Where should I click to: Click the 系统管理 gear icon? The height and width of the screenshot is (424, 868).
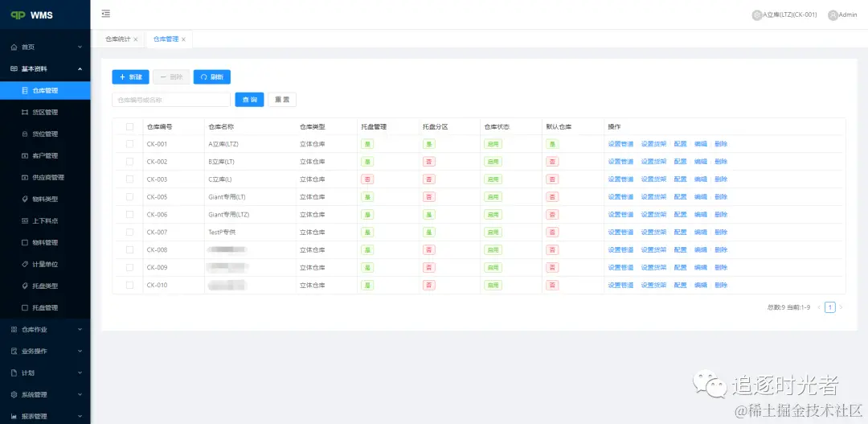click(x=14, y=394)
